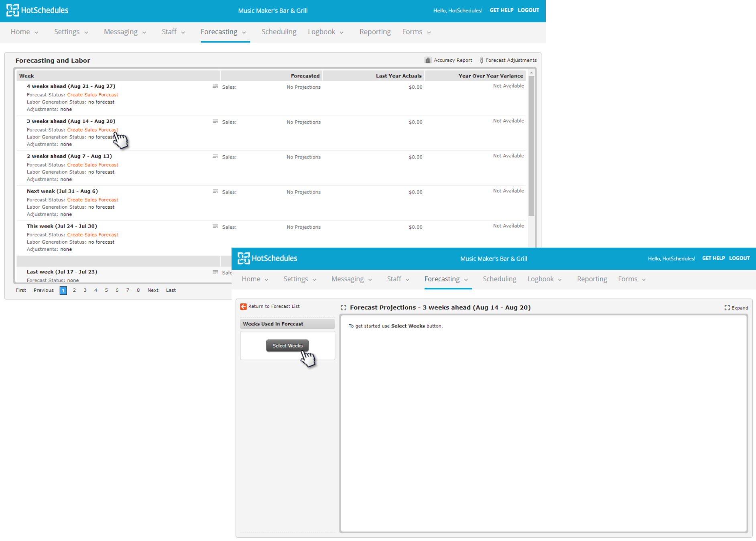Switch to Reporting tab in the lower window
Screen dimensions: 756x541
pyautogui.click(x=591, y=279)
